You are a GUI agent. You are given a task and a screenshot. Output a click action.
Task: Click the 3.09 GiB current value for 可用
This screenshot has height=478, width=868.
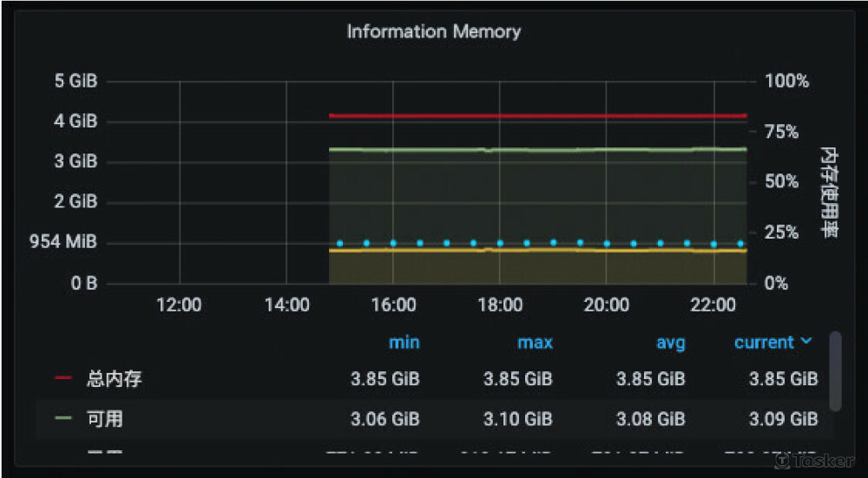tap(783, 419)
